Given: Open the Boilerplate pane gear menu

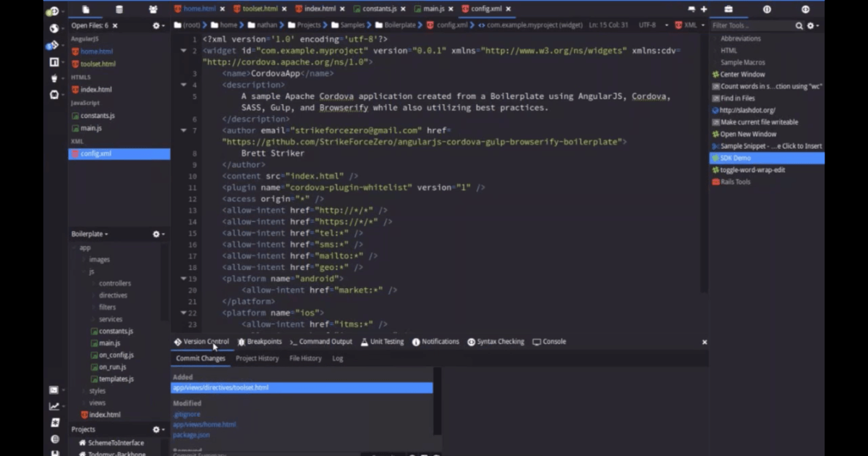Looking at the screenshot, I should 158,234.
